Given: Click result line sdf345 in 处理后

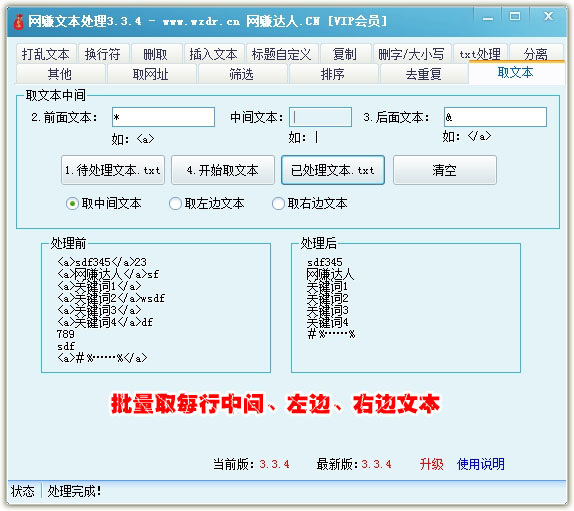Looking at the screenshot, I should pos(325,262).
